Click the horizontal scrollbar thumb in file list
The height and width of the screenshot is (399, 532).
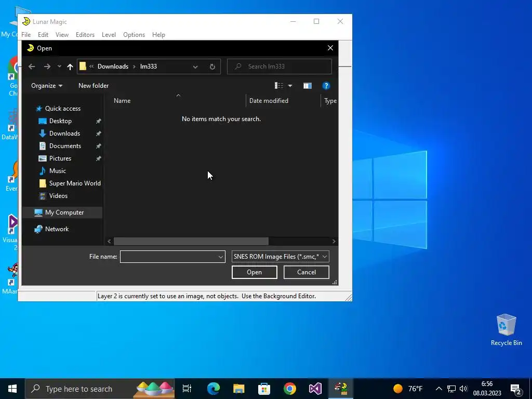click(x=191, y=241)
